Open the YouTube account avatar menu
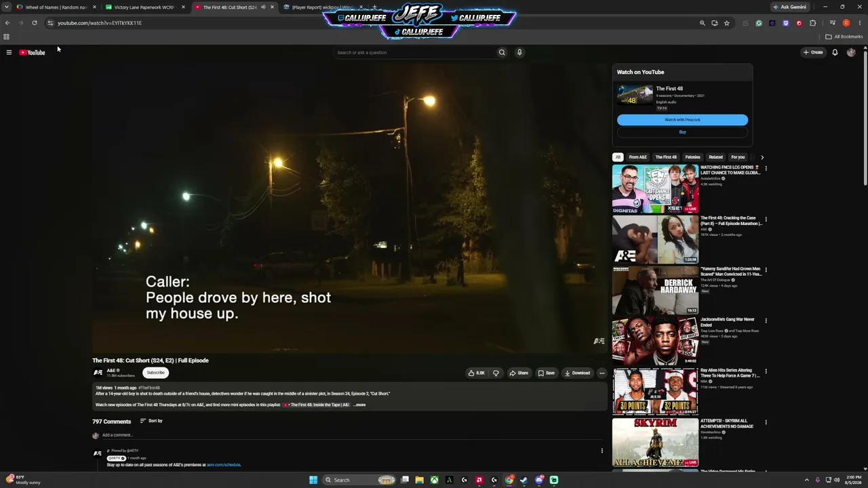The image size is (868, 488). (x=851, y=52)
